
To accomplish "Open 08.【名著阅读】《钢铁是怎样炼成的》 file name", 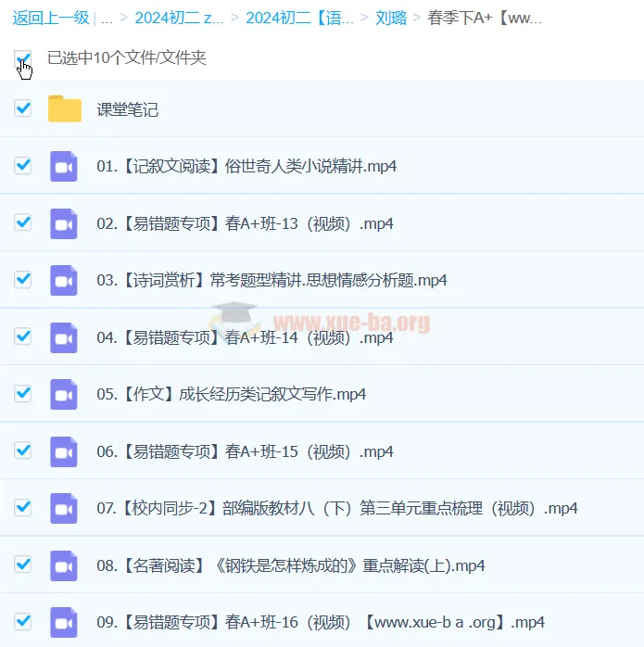I will (290, 565).
